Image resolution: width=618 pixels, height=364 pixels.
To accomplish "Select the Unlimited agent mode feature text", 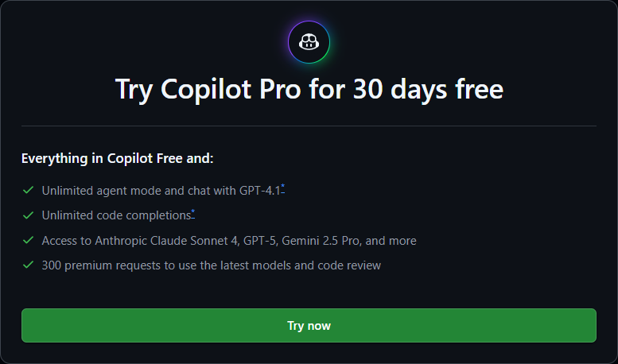I will coord(159,191).
